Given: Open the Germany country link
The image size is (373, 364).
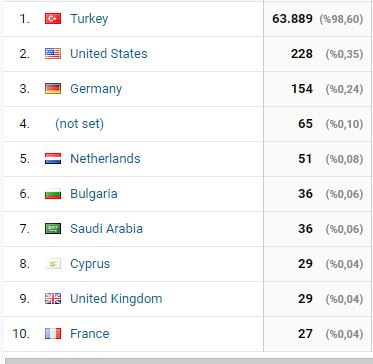Looking at the screenshot, I should coord(96,89).
